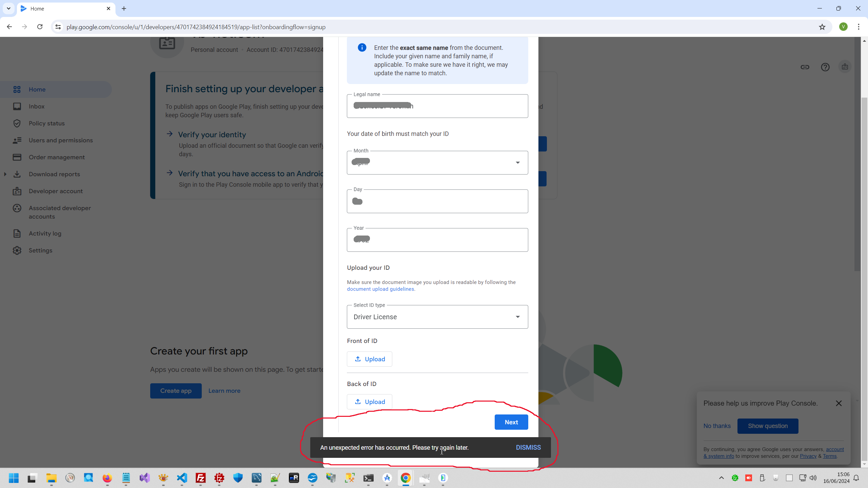This screenshot has height=488, width=868.
Task: Click the Next button
Action: (x=511, y=422)
